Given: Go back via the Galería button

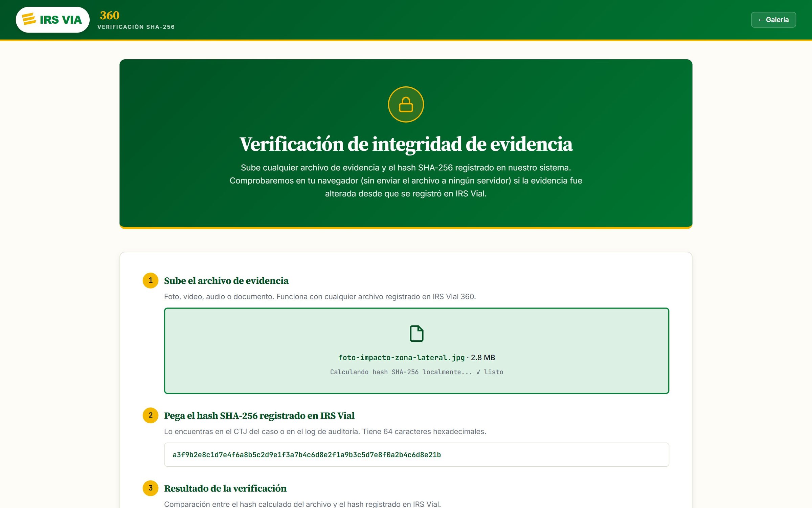Looking at the screenshot, I should (x=773, y=20).
